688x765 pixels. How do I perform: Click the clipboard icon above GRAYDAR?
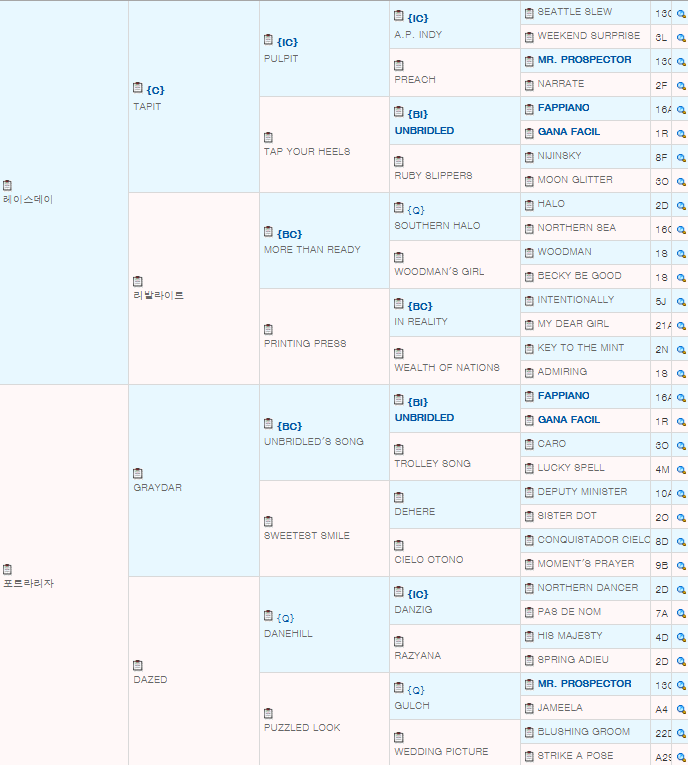pos(138,474)
